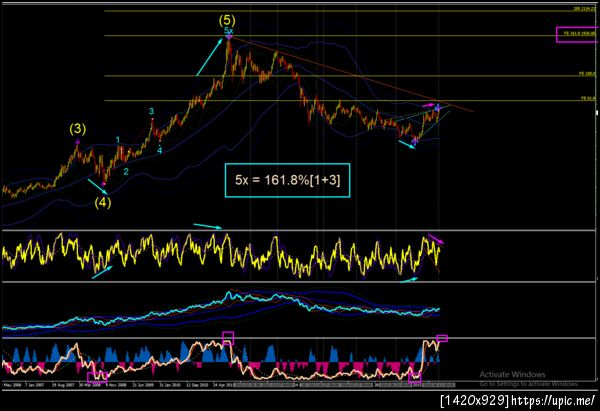
Task: Select the cyan sub-wave "3" label
Action: 152,111
